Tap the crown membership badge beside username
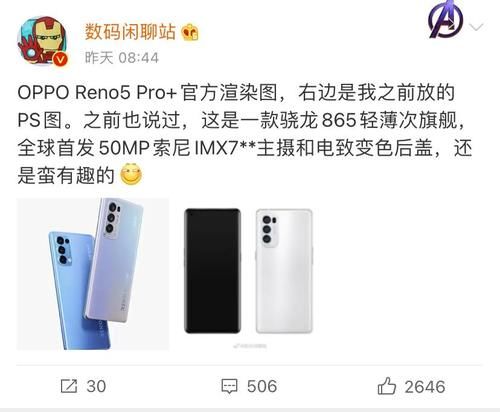Screen dimensions: 500x412 190,32
